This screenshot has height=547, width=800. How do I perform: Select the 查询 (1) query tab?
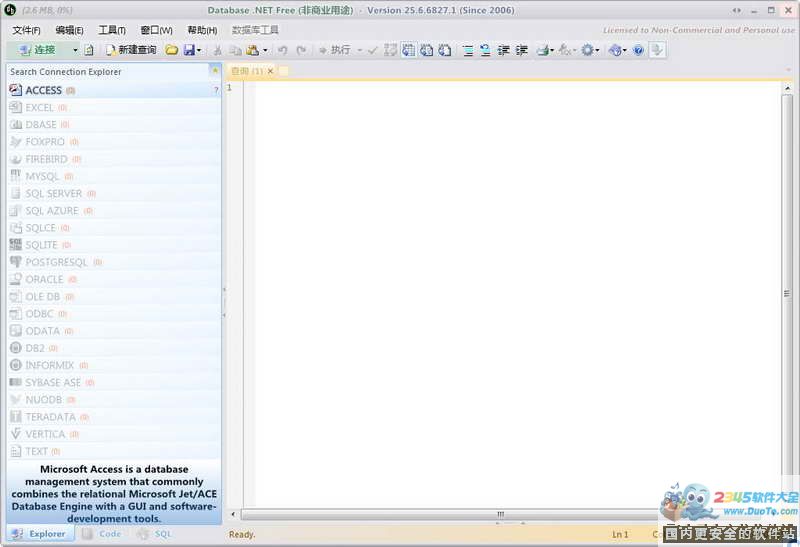coord(247,71)
